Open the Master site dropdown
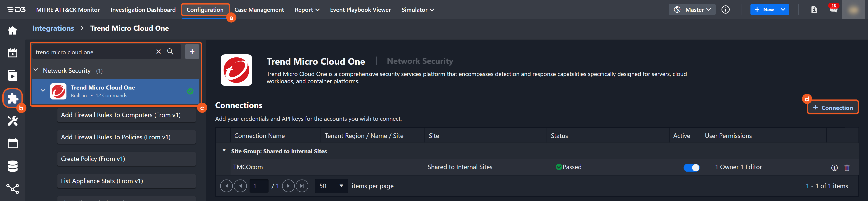This screenshot has height=201, width=868. 692,10
